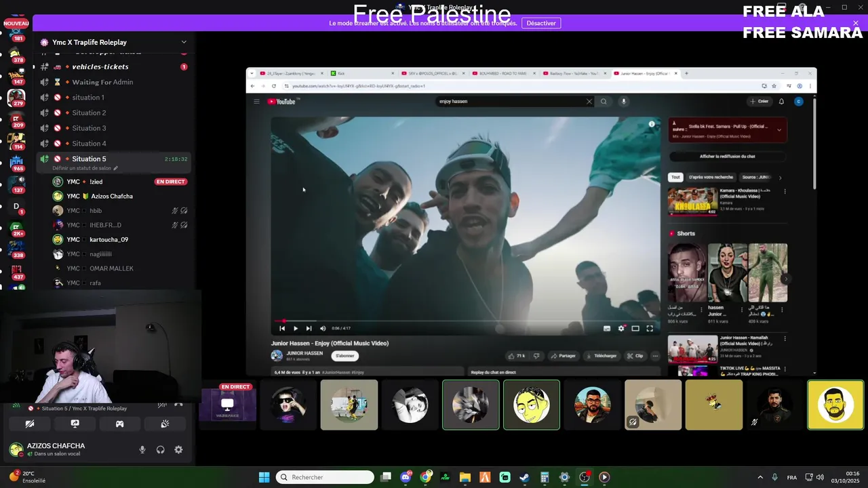Click the Désactiver streamer mode button
This screenshot has width=868, height=488.
(x=541, y=23)
